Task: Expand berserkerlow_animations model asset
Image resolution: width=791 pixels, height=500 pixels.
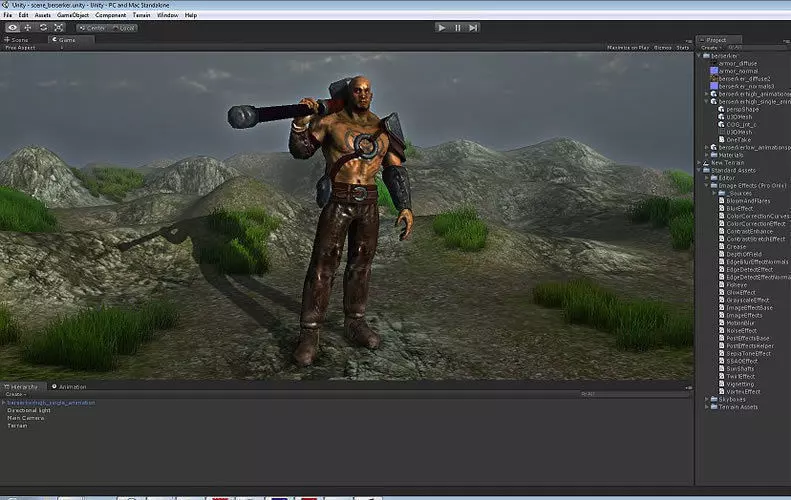Action: (707, 147)
